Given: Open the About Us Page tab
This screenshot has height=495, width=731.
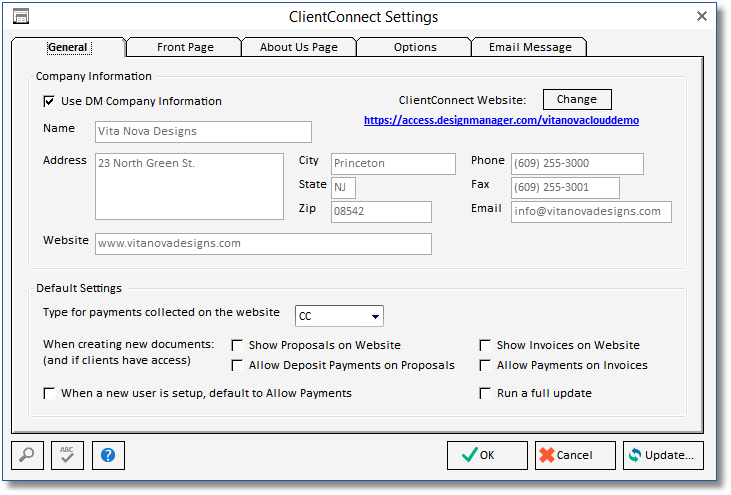Looking at the screenshot, I should click(x=299, y=47).
